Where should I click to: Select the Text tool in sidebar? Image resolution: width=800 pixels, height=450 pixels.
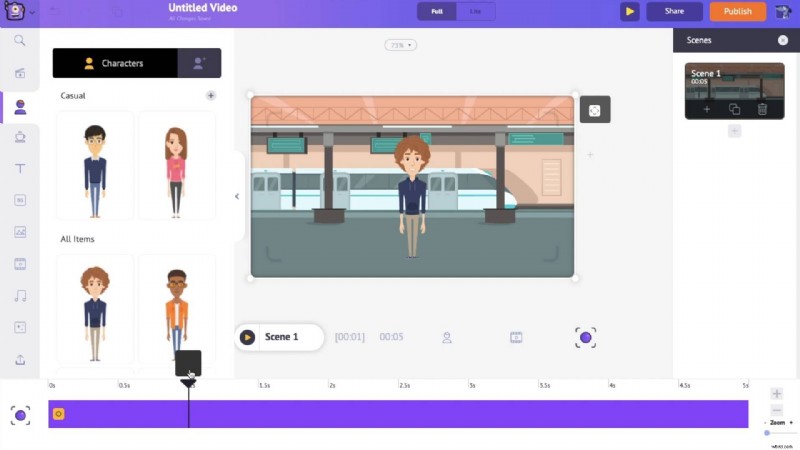pyautogui.click(x=20, y=168)
